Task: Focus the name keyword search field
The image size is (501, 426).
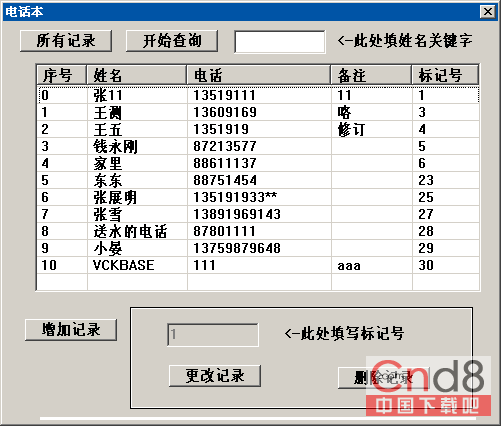Action: 280,42
